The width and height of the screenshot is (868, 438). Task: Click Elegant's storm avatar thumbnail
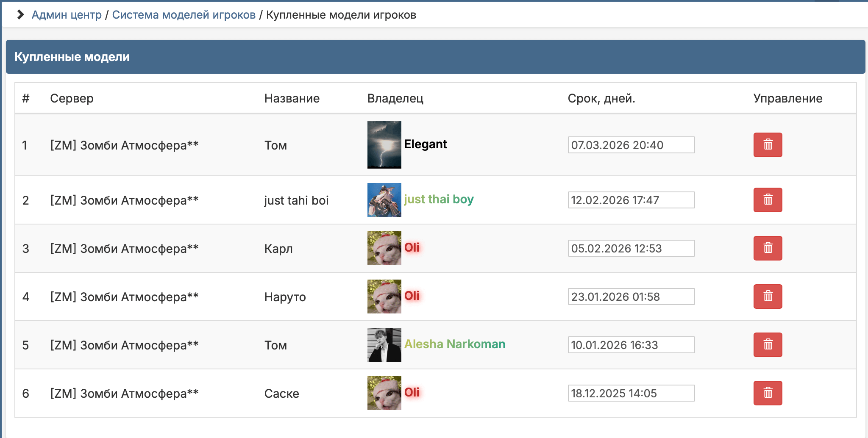pos(384,145)
